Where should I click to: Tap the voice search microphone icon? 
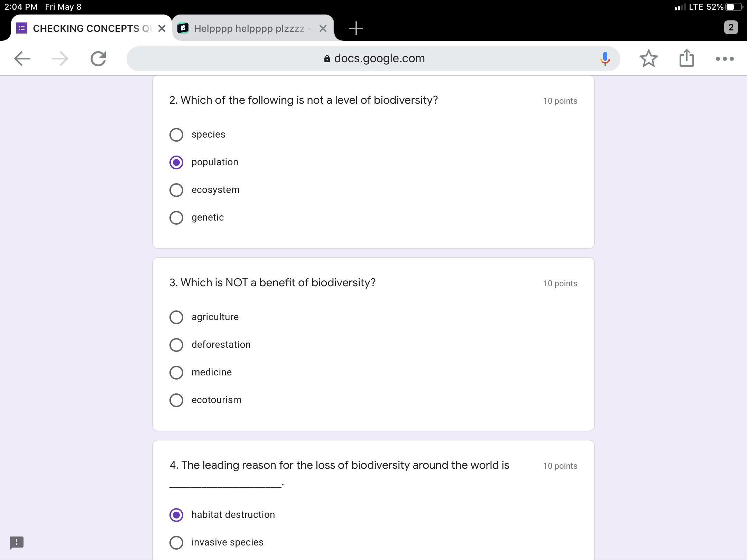coord(605,59)
